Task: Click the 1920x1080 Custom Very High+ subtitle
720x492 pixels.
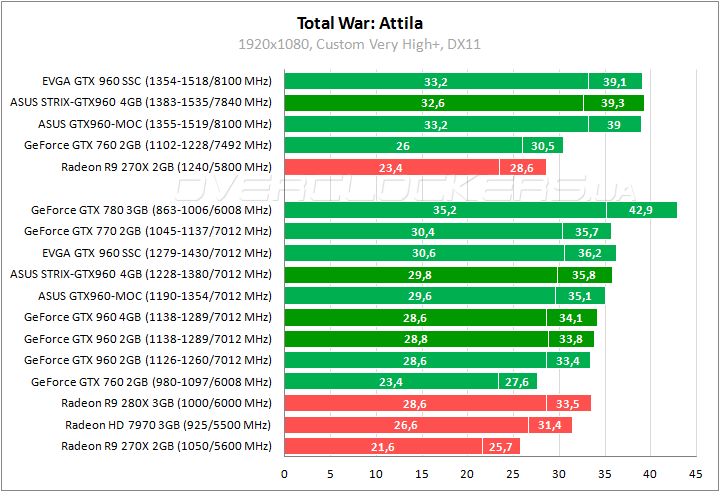Action: 360,44
